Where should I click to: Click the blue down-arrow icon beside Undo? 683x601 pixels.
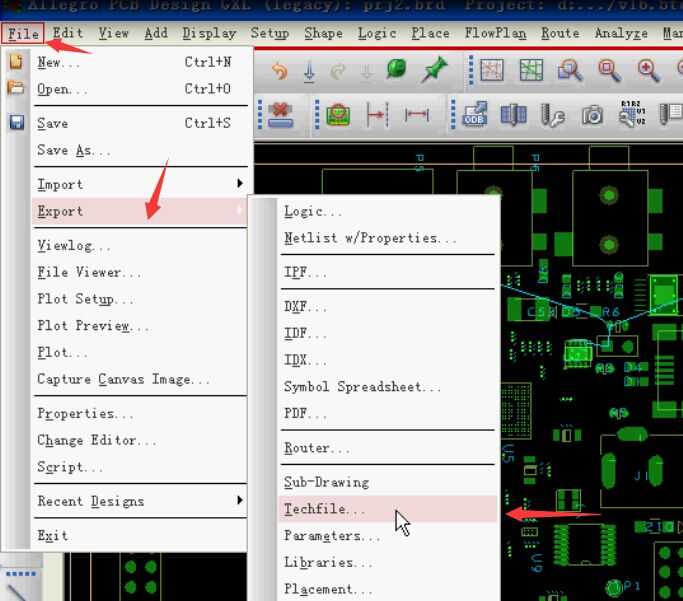pos(309,72)
